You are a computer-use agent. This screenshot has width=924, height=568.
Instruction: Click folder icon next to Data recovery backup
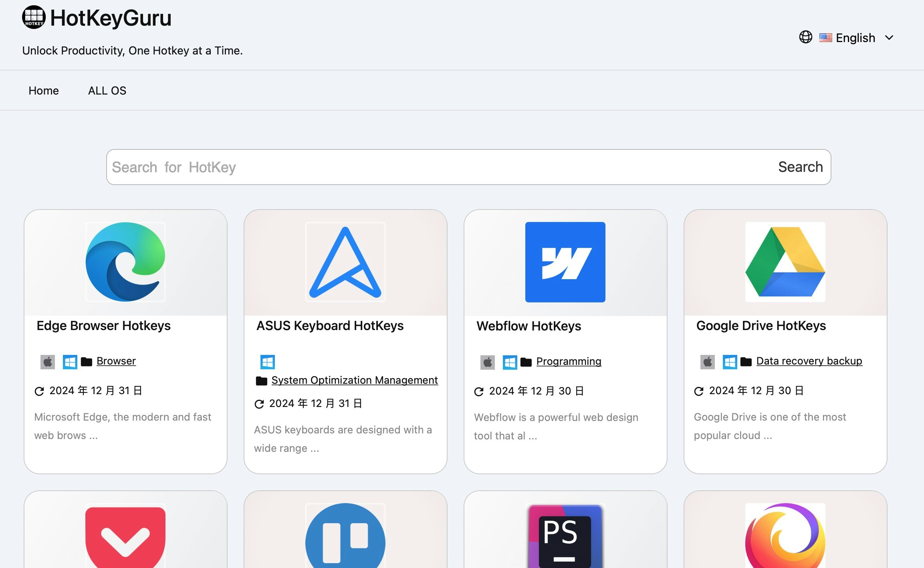(746, 362)
